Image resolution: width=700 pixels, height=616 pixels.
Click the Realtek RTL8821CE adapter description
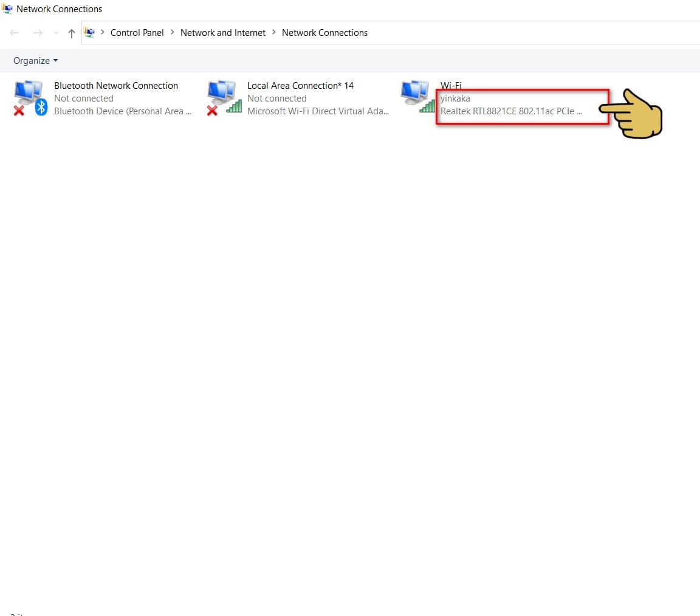click(511, 111)
